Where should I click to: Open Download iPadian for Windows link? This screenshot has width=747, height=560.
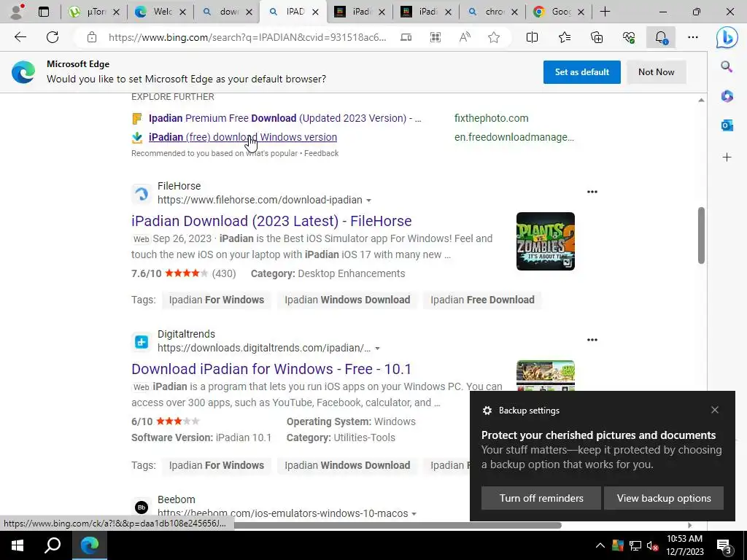click(x=271, y=369)
